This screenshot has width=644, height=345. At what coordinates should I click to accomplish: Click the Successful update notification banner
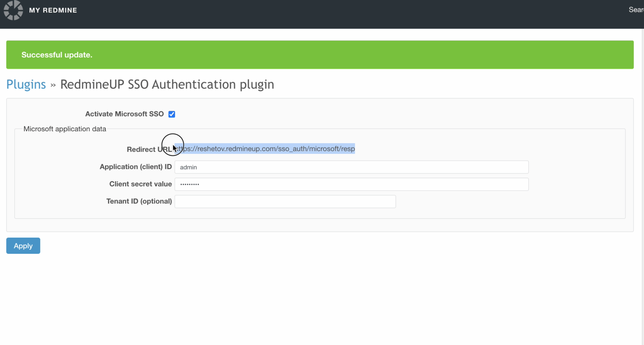click(320, 55)
